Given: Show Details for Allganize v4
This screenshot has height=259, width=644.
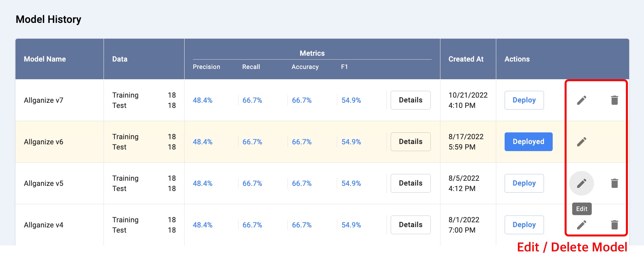Looking at the screenshot, I should [x=410, y=225].
